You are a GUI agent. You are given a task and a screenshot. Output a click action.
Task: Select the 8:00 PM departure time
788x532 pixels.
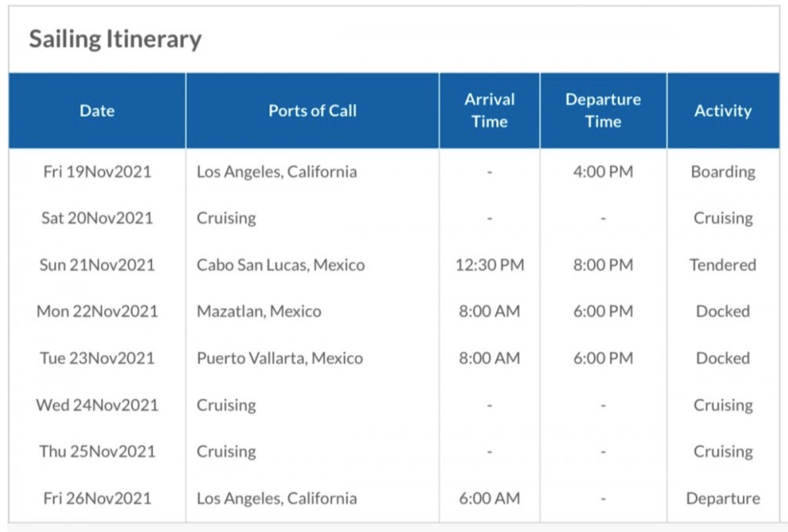[x=603, y=265]
